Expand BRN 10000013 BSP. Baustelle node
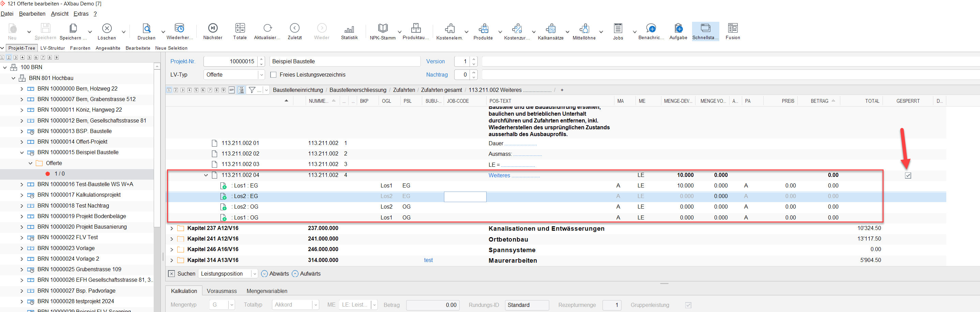Screen dimensions: 980x312 pyautogui.click(x=22, y=131)
